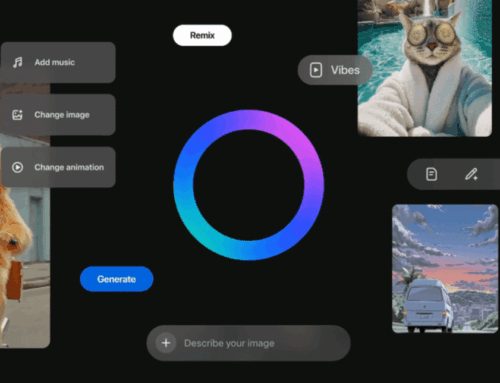The image size is (500, 383).
Task: Click the Change image sparkle icon
Action: 17,115
